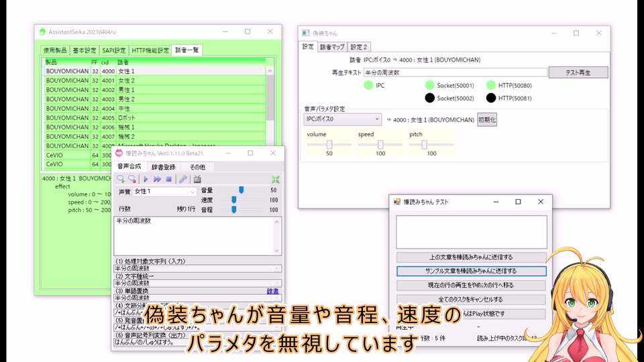Open settings via the wrench icon
Screen dimensions: 644x362
click(x=183, y=179)
